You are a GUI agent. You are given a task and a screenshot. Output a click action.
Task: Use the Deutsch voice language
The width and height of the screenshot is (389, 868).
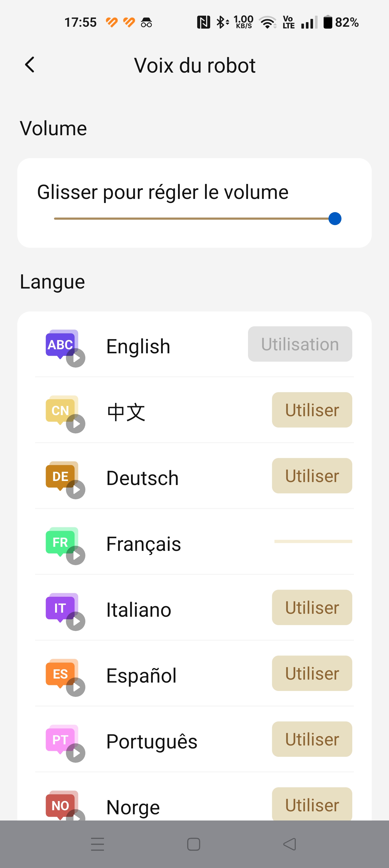(312, 476)
